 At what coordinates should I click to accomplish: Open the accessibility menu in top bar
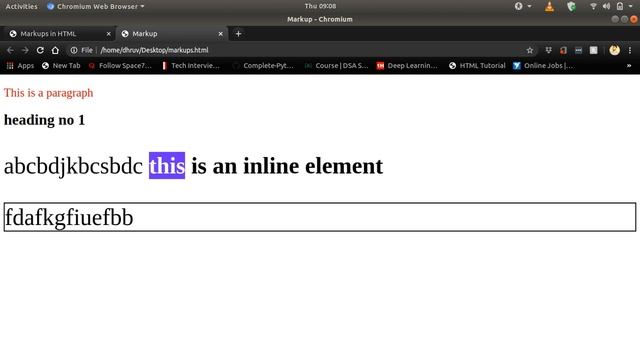click(522, 6)
